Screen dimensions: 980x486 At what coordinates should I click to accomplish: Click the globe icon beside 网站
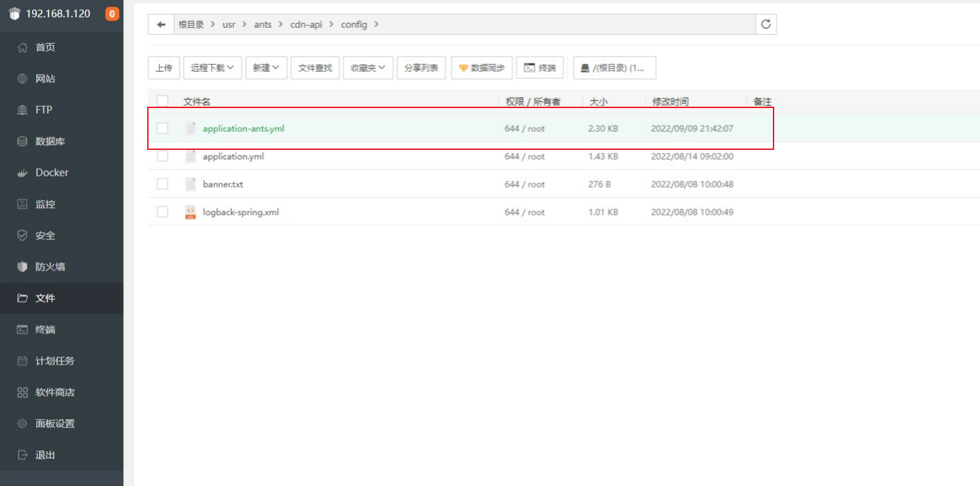[22, 79]
